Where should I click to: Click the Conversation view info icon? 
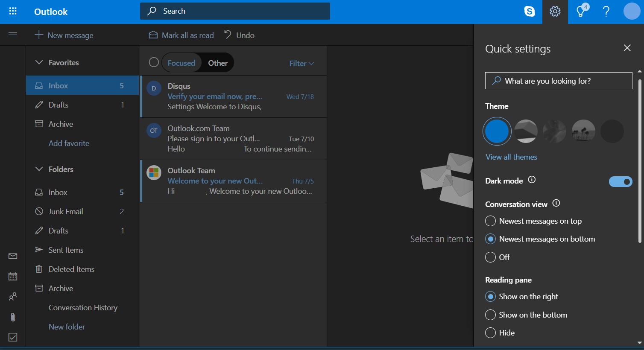tap(556, 203)
